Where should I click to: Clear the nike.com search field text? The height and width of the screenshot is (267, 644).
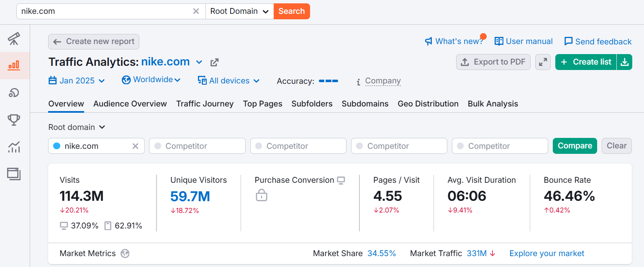pos(196,11)
